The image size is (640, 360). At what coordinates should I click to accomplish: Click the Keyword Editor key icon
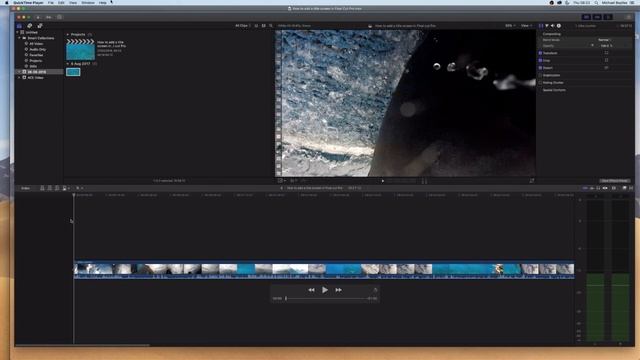pos(49,17)
